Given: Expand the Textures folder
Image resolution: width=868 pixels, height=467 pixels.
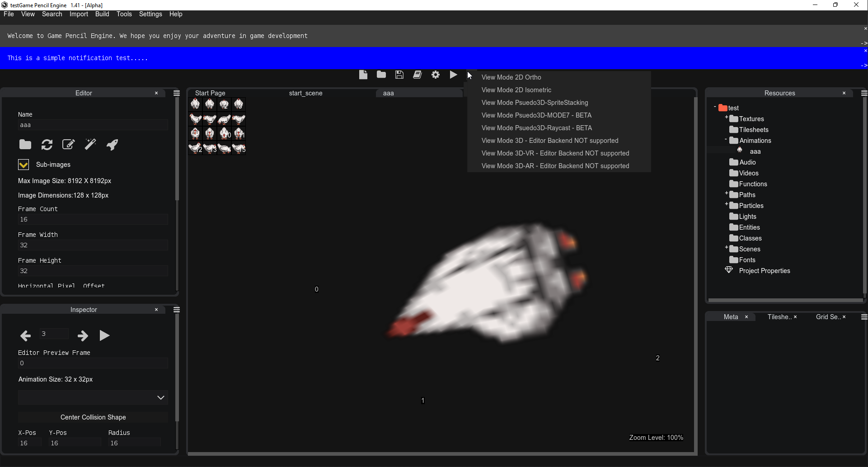Looking at the screenshot, I should click(x=726, y=118).
